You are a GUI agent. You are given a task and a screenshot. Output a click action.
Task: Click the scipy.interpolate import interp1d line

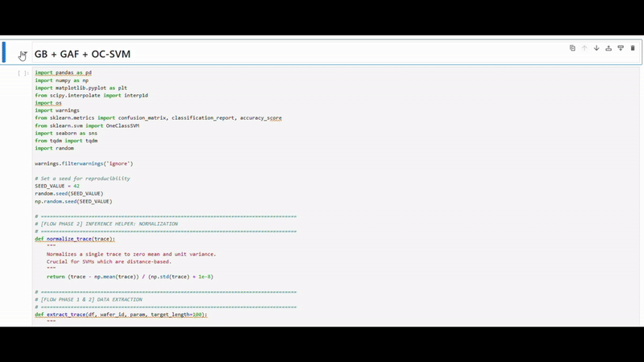(91, 95)
